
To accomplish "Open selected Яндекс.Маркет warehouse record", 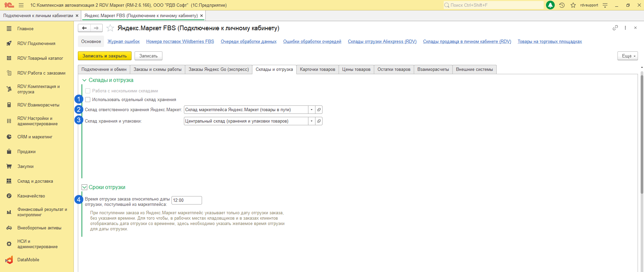I will [319, 110].
